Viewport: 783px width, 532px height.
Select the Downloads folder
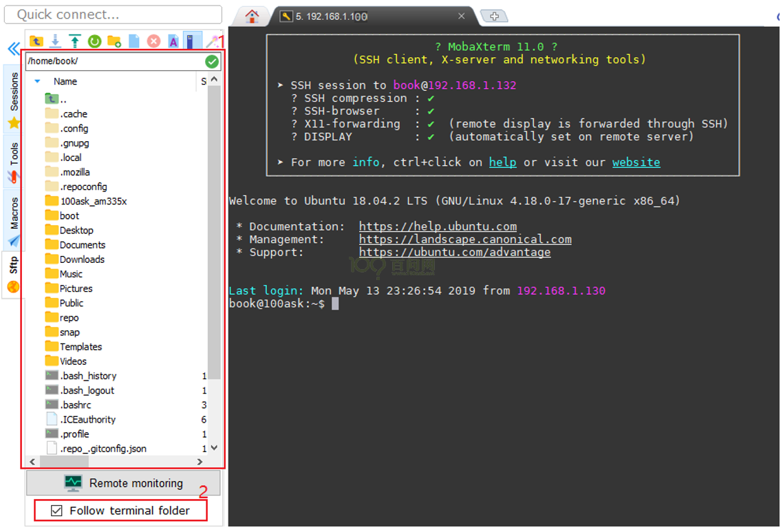pos(74,259)
